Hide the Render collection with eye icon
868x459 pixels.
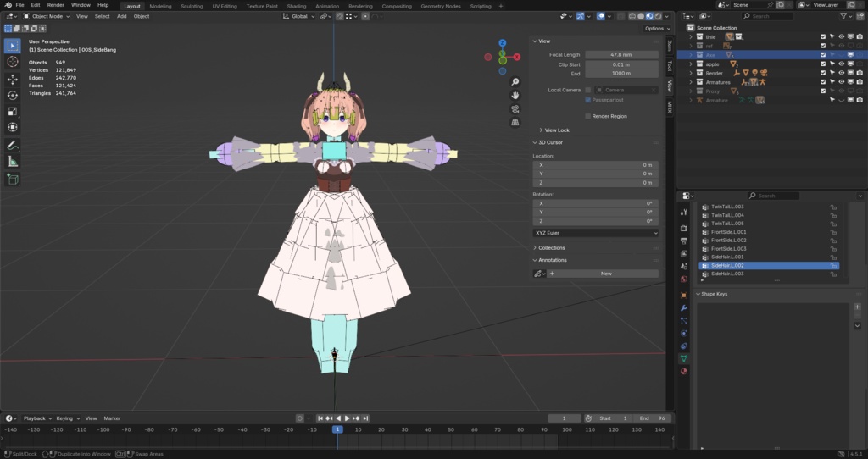pyautogui.click(x=842, y=73)
